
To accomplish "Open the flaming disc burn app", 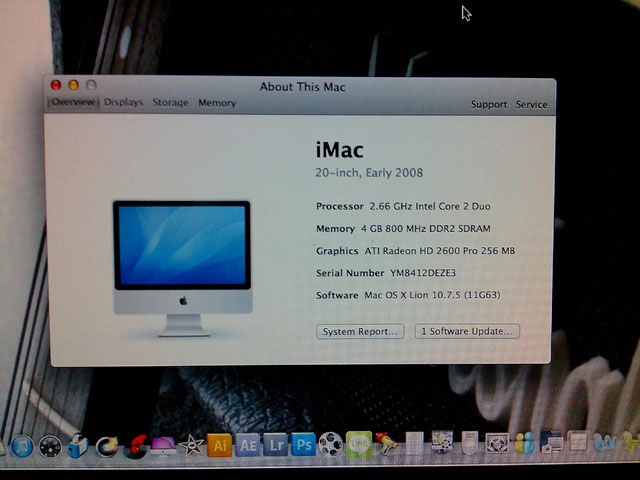I will pyautogui.click(x=107, y=447).
